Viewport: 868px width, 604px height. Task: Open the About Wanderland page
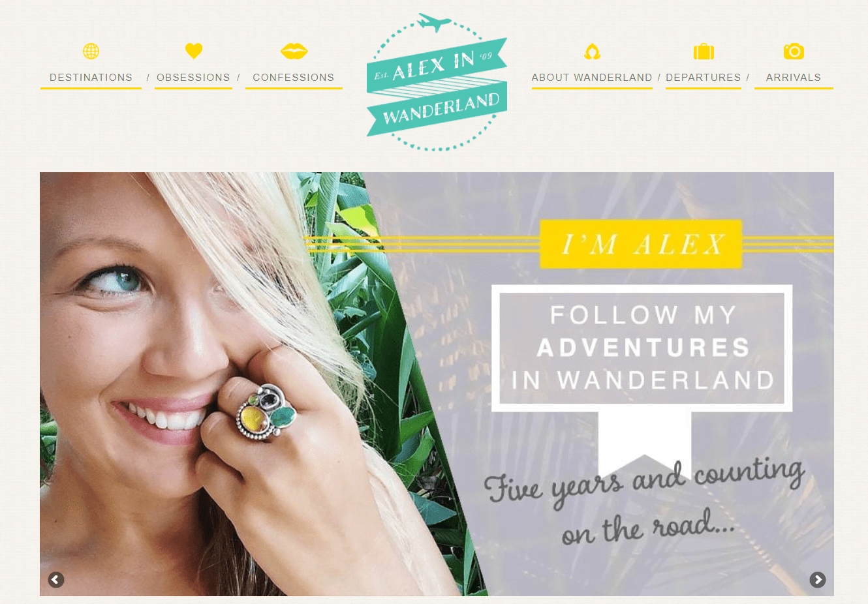tap(592, 78)
